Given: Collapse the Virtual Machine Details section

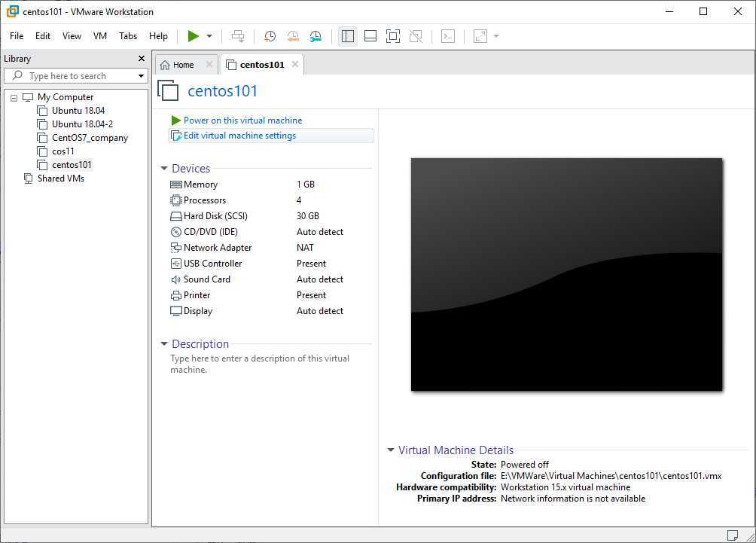Looking at the screenshot, I should tap(391, 450).
